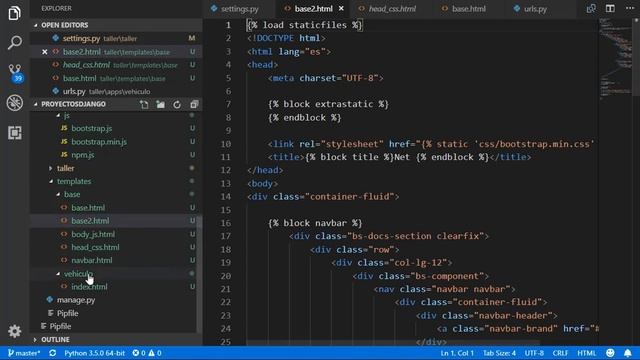
Task: Select base2.html in the file tree
Action: tap(90, 220)
